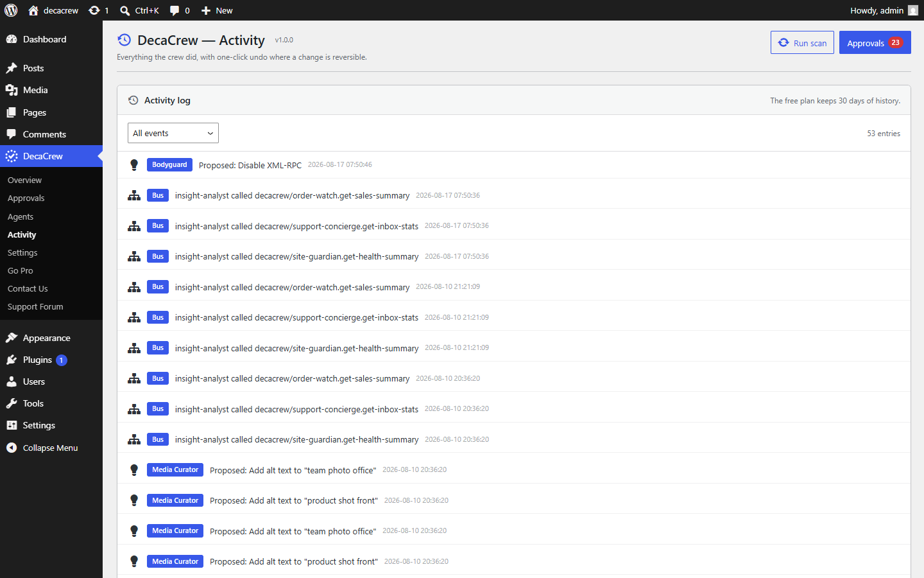Click Bus badge on support-concierge row at 20:36:20

(158, 408)
